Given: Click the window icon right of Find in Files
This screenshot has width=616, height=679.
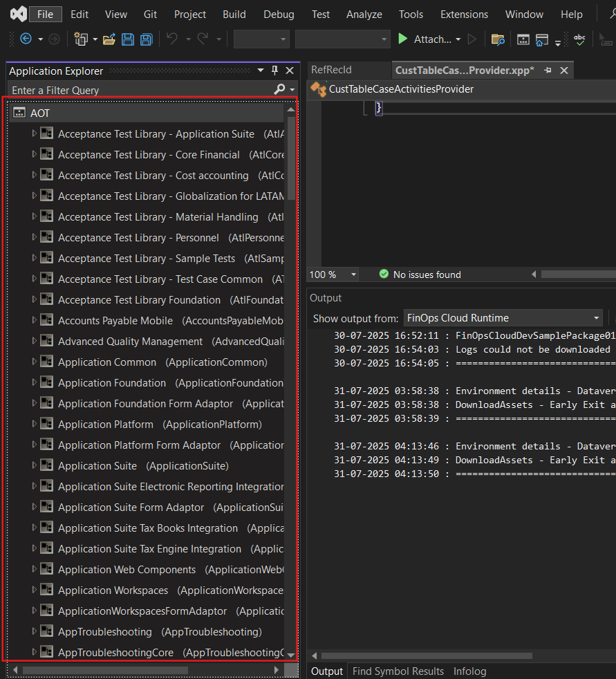Looking at the screenshot, I should (x=523, y=40).
